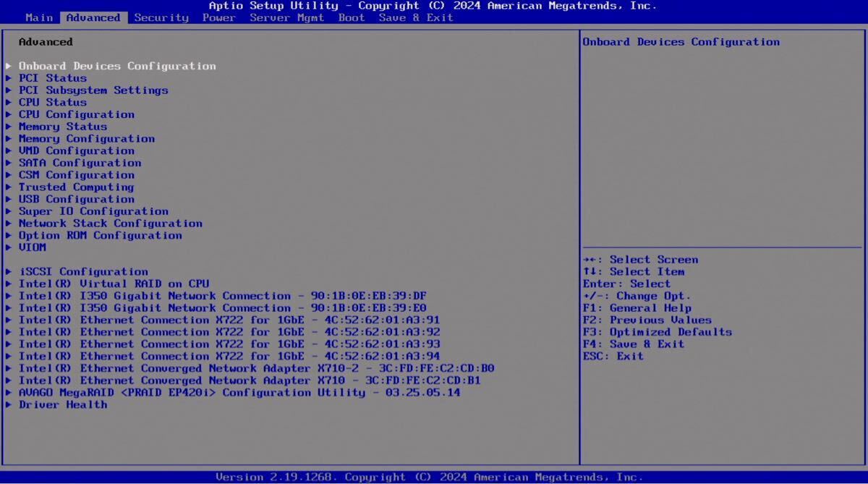Select Converged Network Adapter X710-2 entry
This screenshot has width=868, height=484.
coord(257,368)
